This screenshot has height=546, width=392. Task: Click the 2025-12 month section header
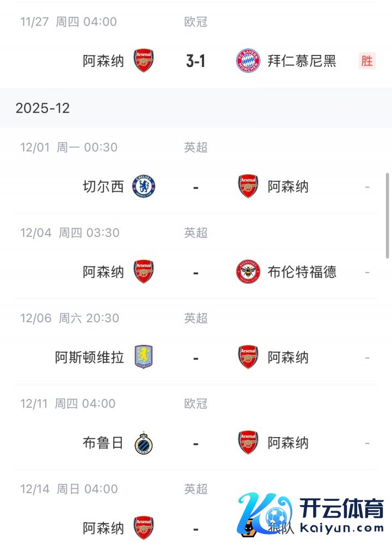42,108
